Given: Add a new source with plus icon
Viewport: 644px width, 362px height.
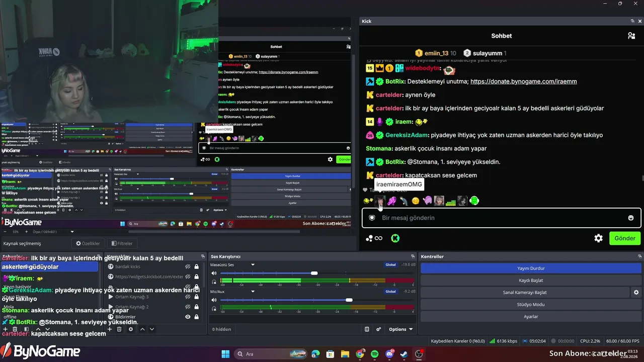Looking at the screenshot, I should [110, 329].
